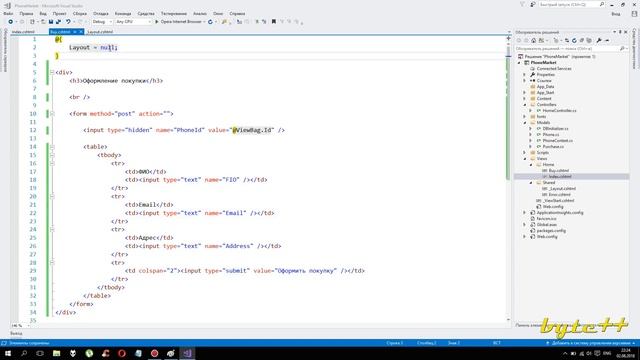
Task: Open the Правка menu
Action: click(x=26, y=13)
